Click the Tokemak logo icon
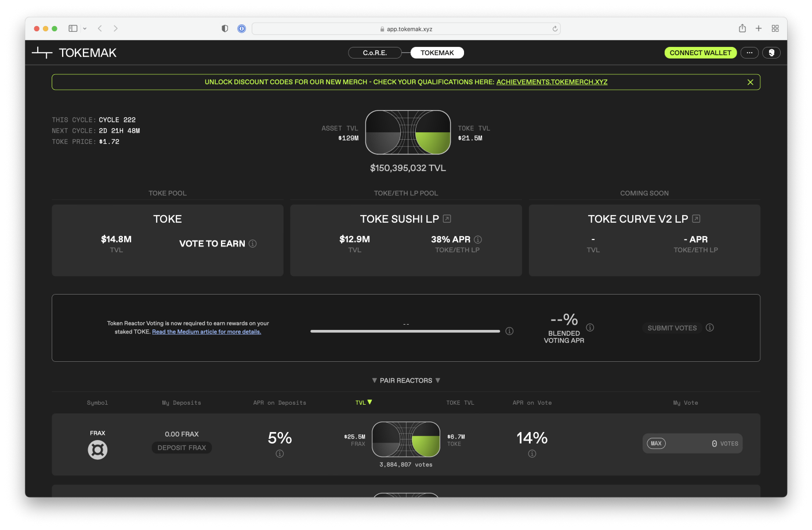 (42, 53)
